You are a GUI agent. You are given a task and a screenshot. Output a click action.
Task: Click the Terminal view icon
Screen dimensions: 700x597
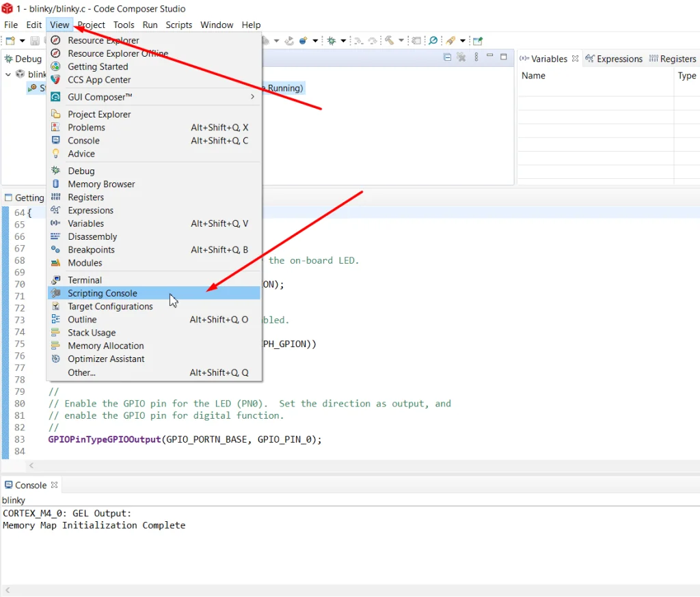tap(55, 280)
